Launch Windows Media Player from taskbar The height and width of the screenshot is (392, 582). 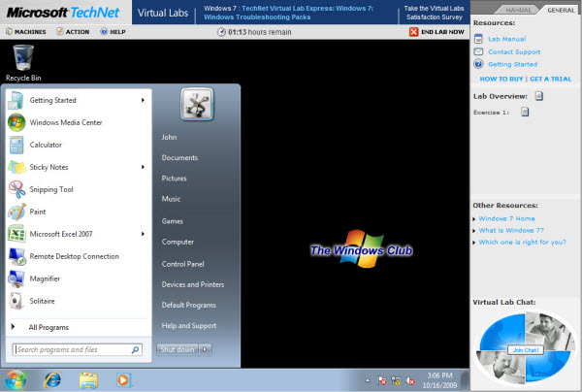click(x=123, y=380)
